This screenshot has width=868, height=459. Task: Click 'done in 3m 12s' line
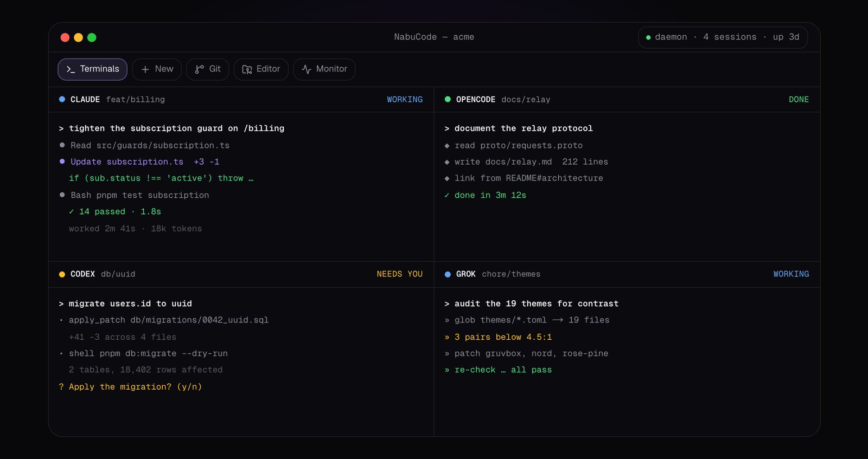click(485, 195)
